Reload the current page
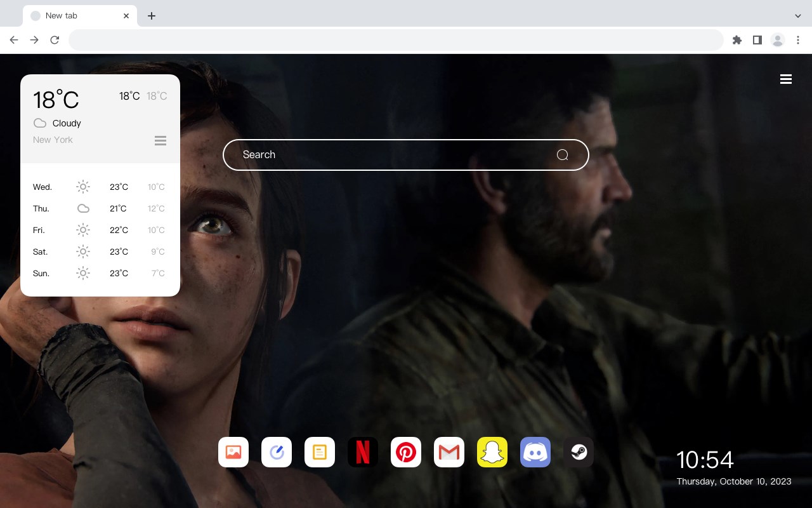The image size is (812, 508). coord(55,40)
